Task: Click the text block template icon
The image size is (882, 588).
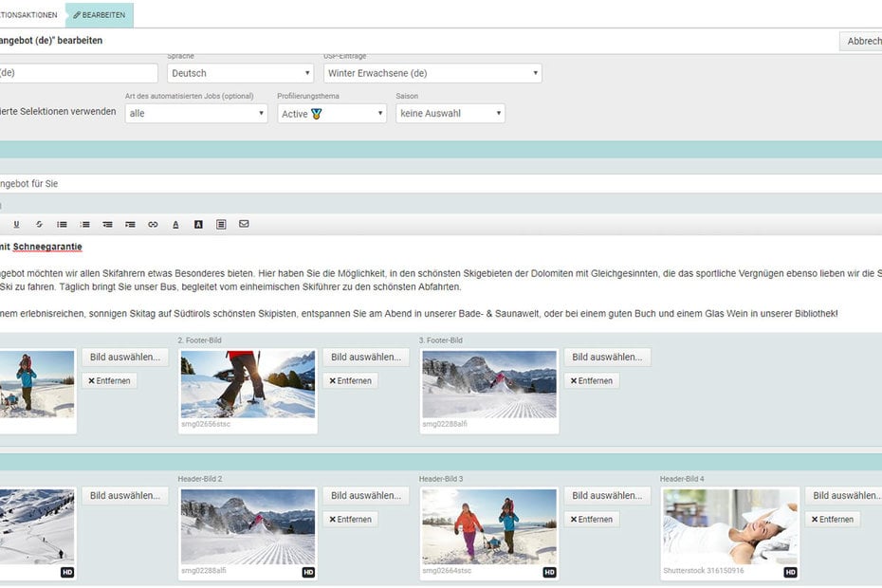Action: point(221,225)
